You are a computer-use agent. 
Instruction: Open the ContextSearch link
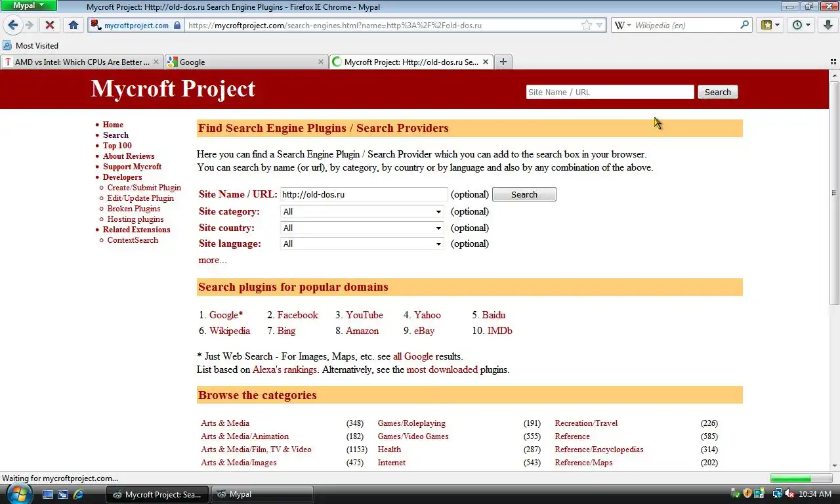click(133, 240)
